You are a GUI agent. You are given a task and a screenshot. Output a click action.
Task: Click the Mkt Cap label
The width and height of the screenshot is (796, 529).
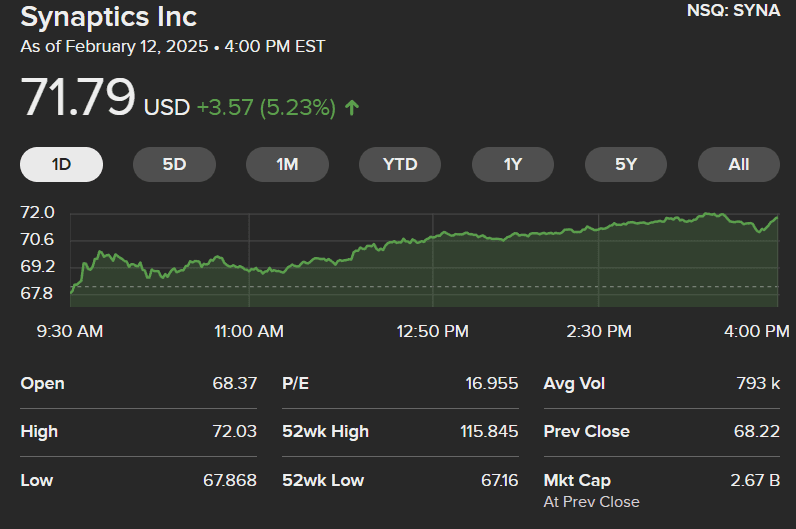click(x=577, y=481)
